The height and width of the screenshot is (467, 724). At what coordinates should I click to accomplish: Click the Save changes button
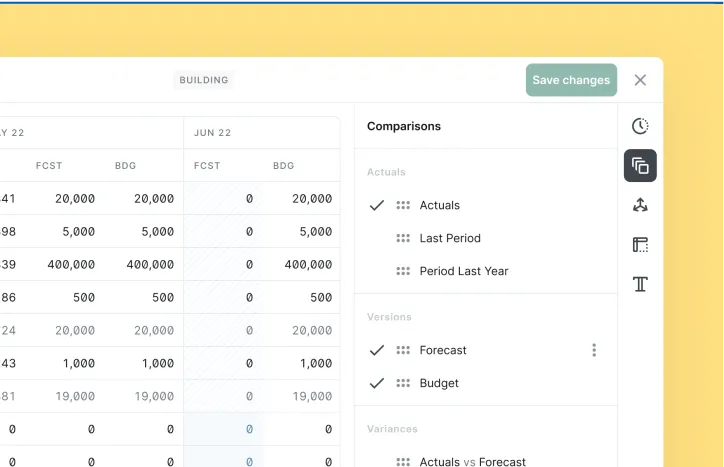click(571, 80)
